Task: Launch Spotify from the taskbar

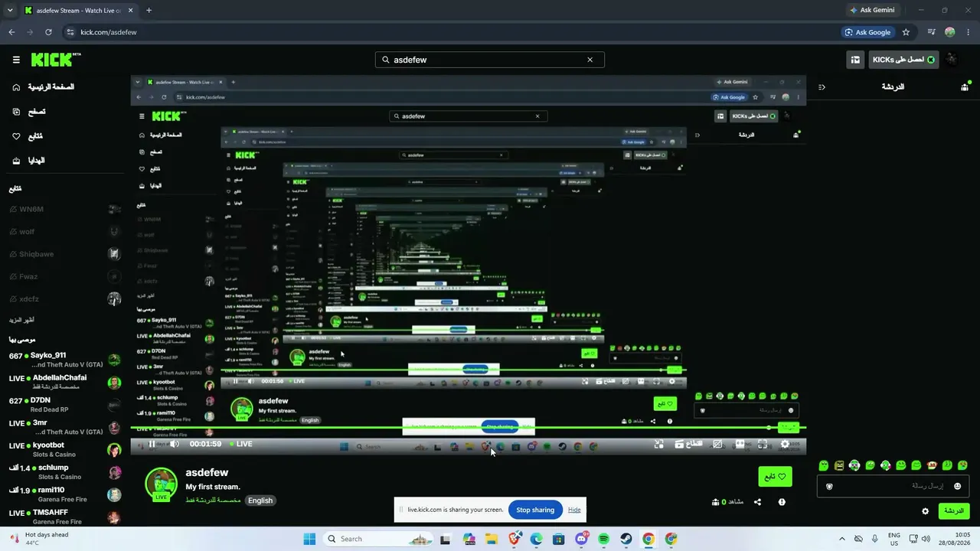Action: (x=603, y=539)
